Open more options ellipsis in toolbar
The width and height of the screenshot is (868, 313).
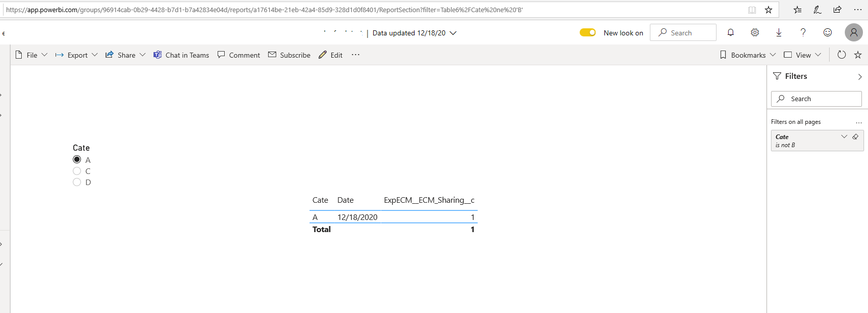(355, 55)
